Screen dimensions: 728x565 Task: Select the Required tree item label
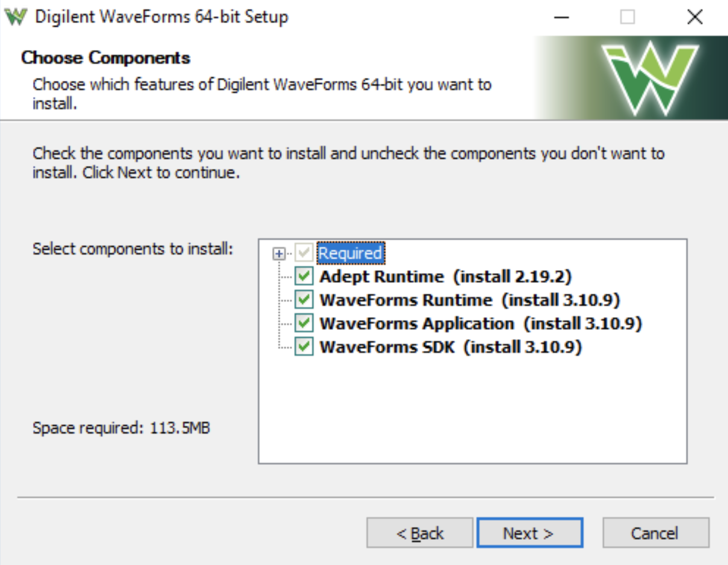[x=350, y=253]
